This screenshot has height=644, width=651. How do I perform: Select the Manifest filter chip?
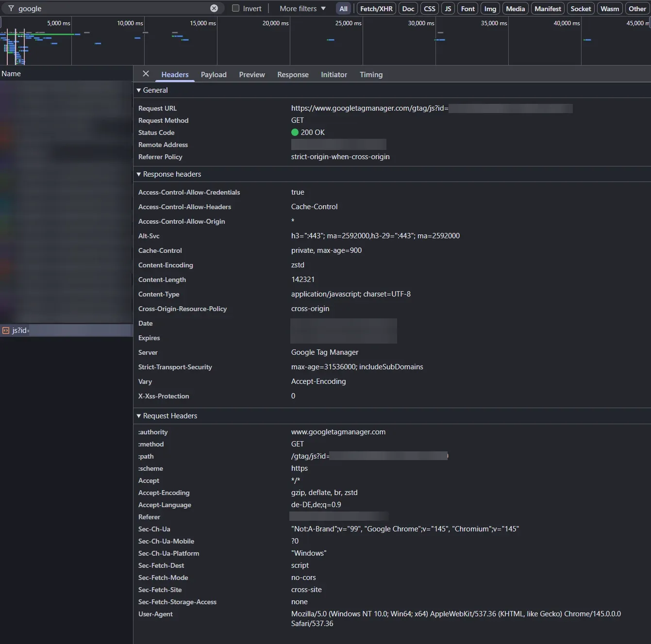coord(548,8)
